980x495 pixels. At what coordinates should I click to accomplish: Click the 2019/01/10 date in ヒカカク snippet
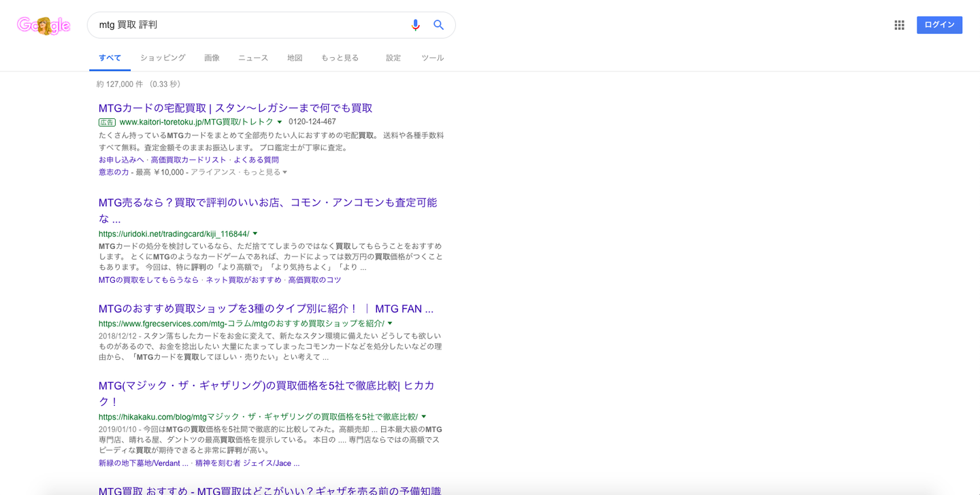click(118, 430)
